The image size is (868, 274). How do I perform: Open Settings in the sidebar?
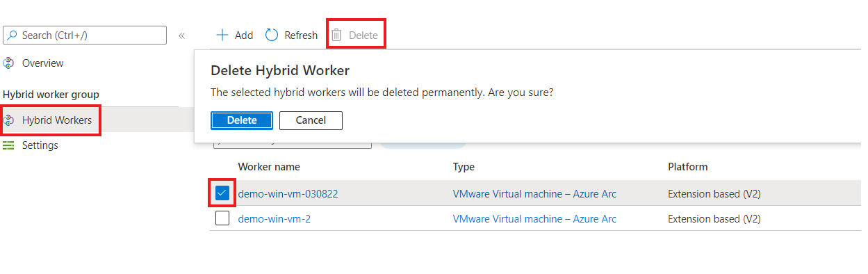[40, 145]
